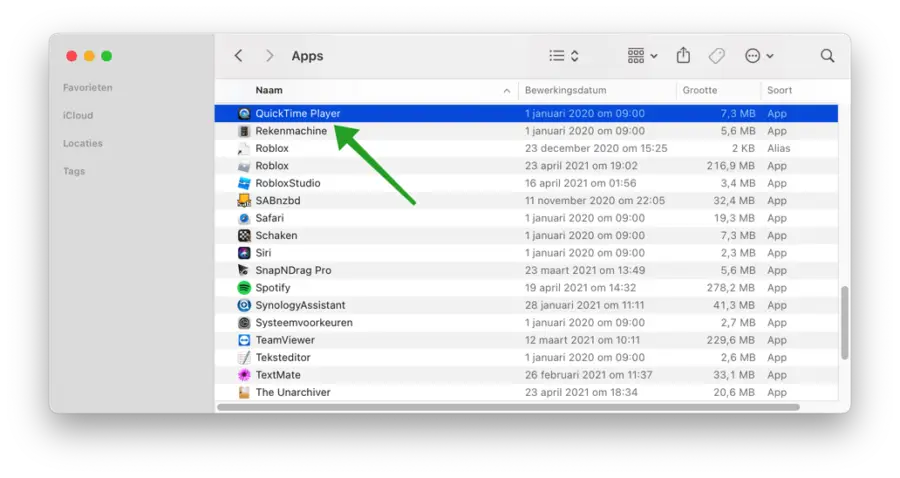
Task: Select the SnapNDrag Pro name text
Action: point(293,270)
